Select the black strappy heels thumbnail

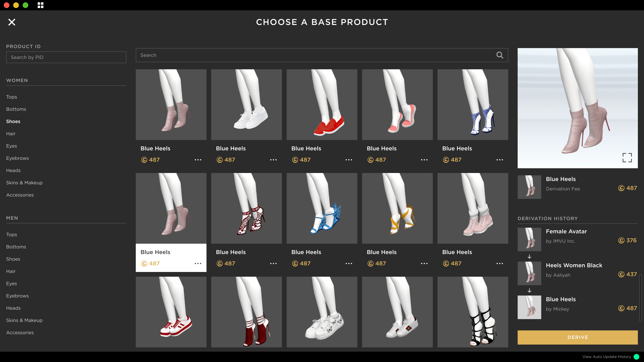tap(472, 312)
